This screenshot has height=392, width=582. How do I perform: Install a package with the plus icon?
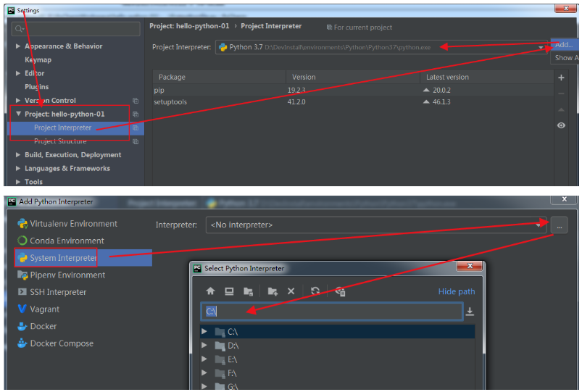561,78
